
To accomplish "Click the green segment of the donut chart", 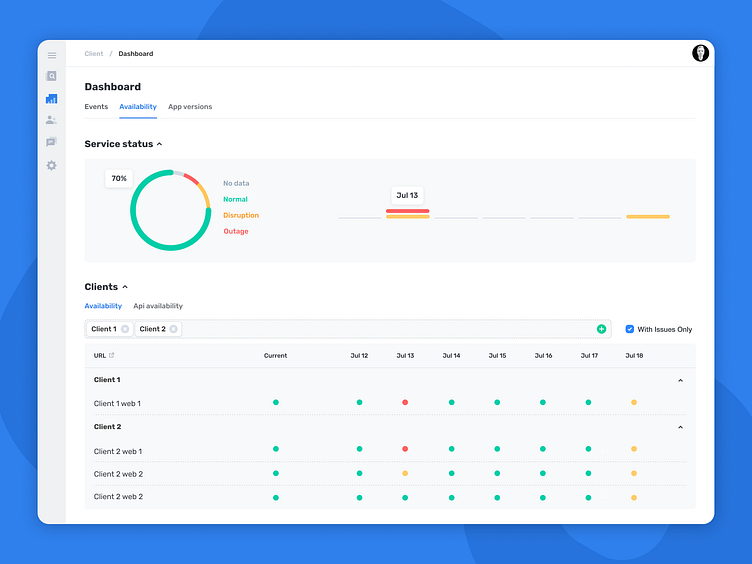I will pos(144,237).
